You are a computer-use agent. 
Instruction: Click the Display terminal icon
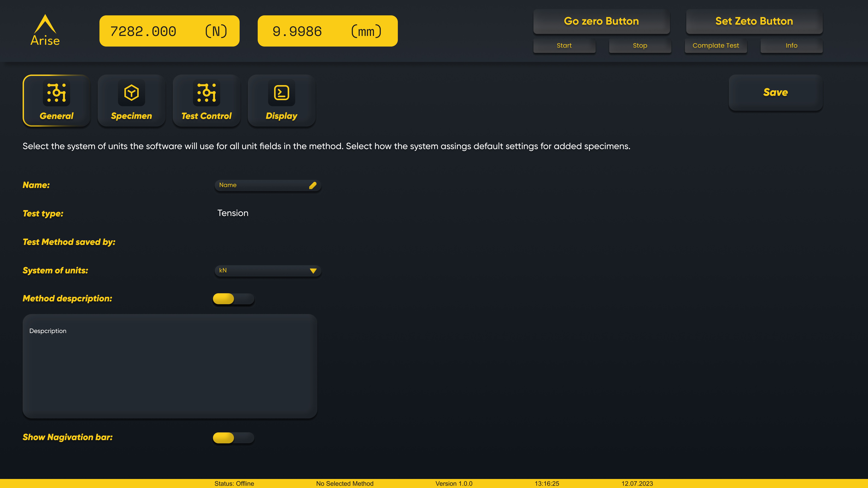[281, 93]
